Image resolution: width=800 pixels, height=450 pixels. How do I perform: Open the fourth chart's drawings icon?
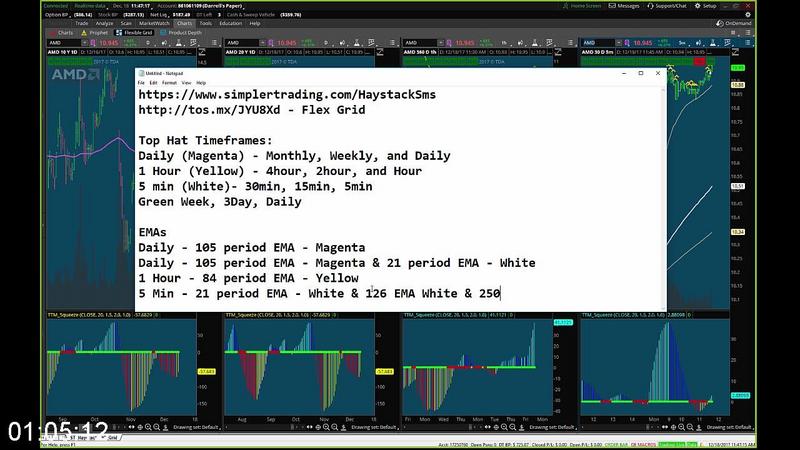[728, 43]
